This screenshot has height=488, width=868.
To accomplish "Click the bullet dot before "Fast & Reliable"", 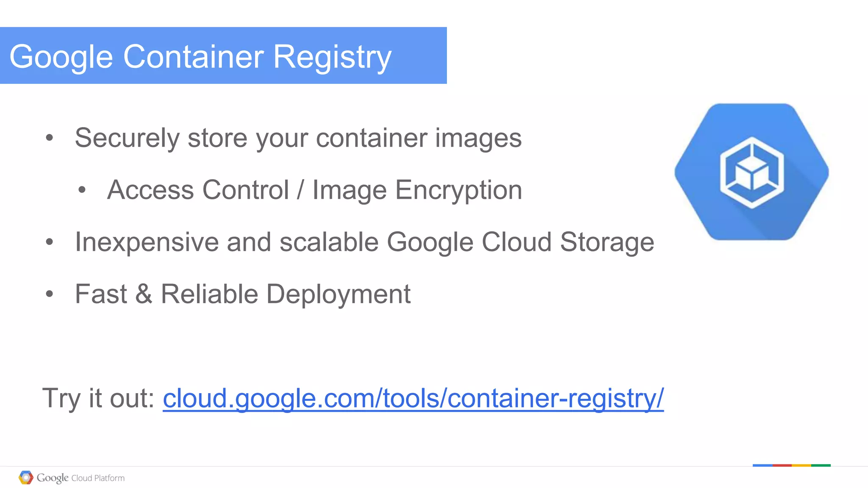I will [50, 294].
